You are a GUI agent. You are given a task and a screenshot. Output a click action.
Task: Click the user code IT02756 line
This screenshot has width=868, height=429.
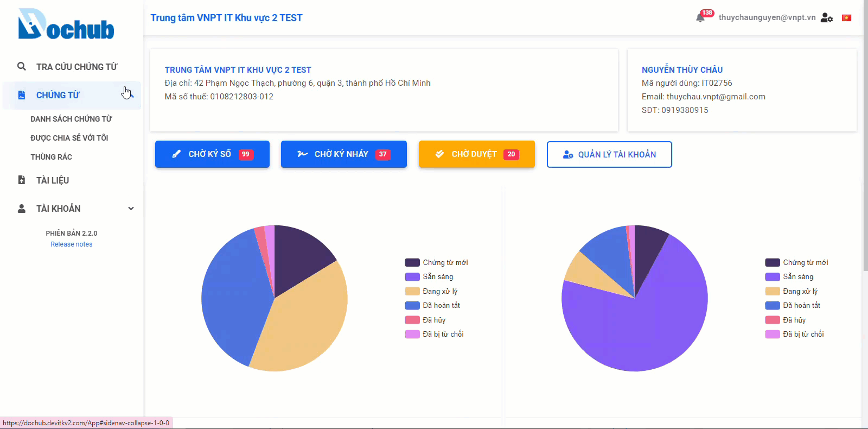click(687, 83)
